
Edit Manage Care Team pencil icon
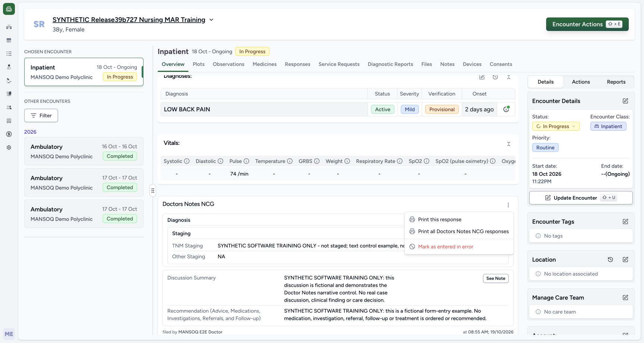pyautogui.click(x=625, y=298)
